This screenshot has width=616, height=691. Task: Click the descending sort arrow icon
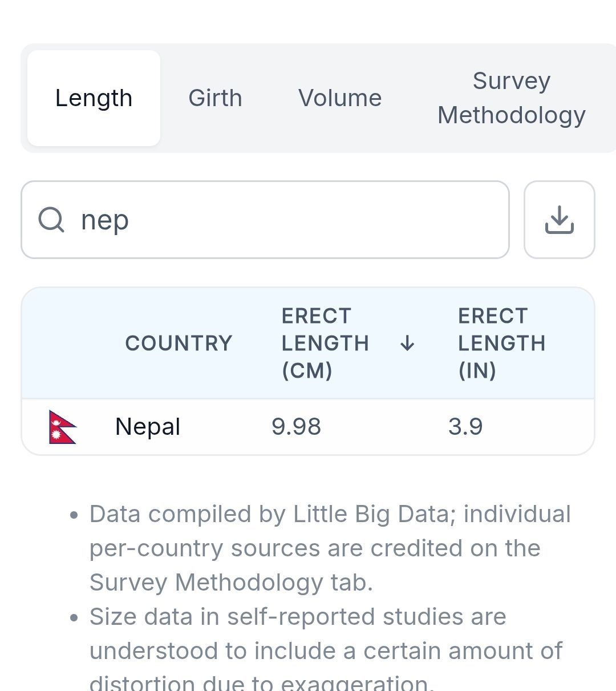pos(407,344)
